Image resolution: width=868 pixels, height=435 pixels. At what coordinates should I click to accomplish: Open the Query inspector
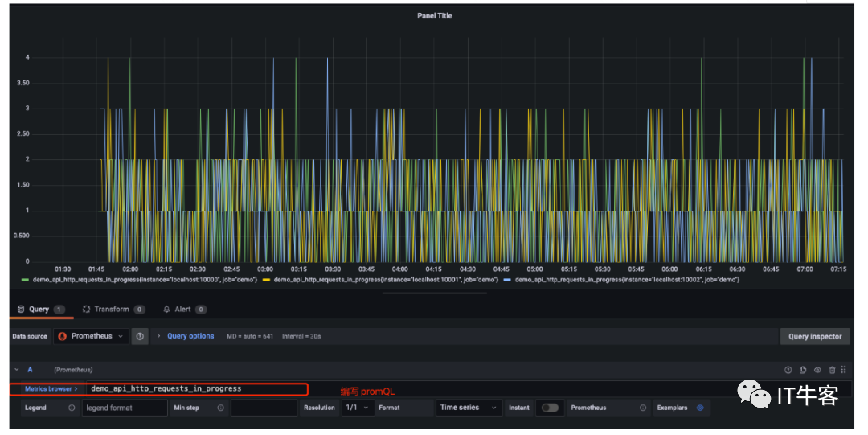point(815,336)
